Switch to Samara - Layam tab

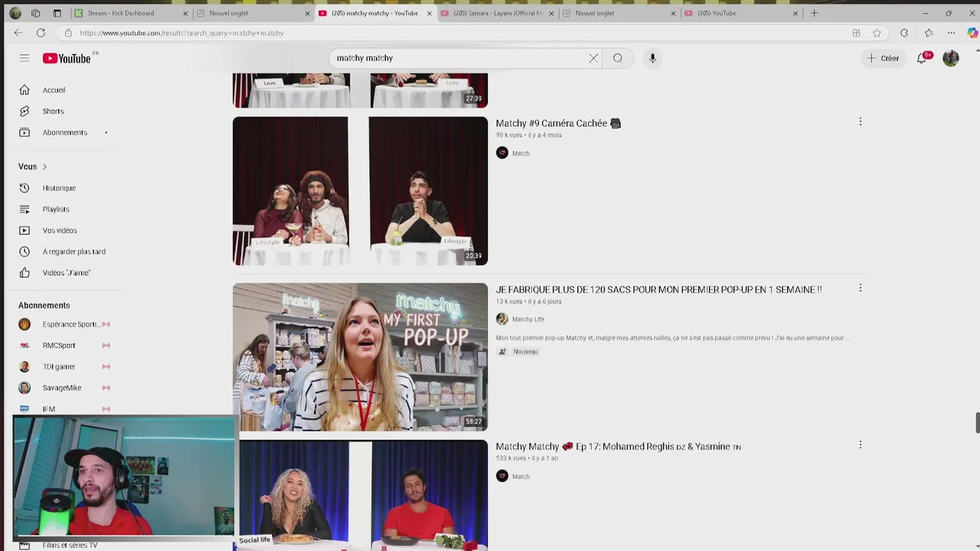click(x=498, y=13)
